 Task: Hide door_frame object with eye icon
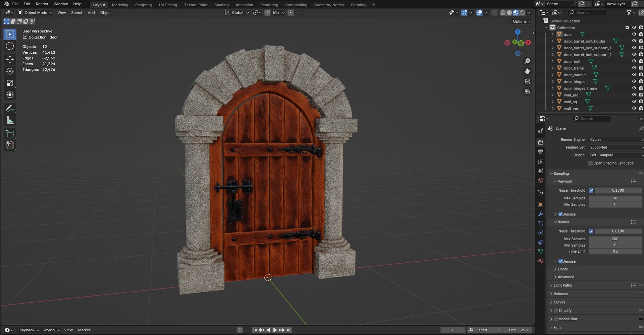[x=634, y=68]
